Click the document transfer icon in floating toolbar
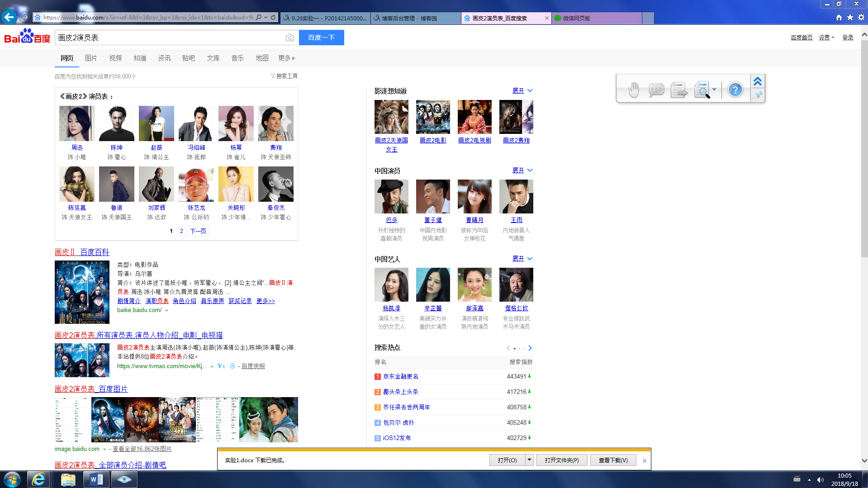Viewport: 868px width, 488px height. (678, 90)
